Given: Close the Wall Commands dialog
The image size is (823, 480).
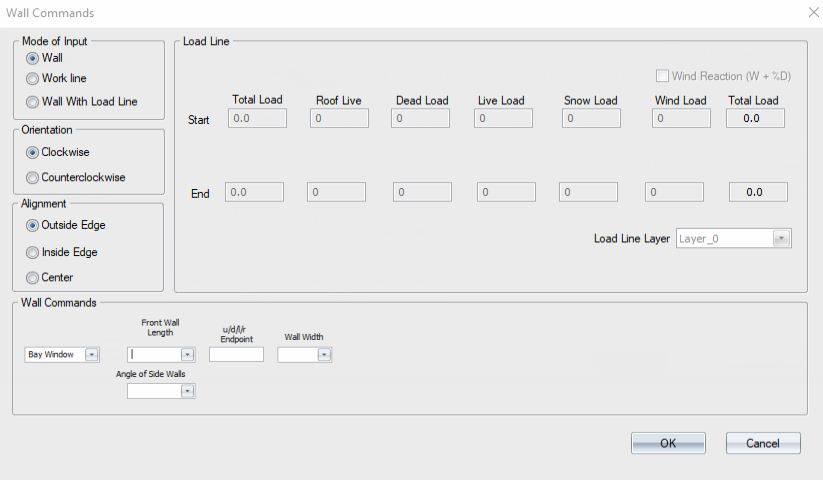Looking at the screenshot, I should pyautogui.click(x=814, y=12).
